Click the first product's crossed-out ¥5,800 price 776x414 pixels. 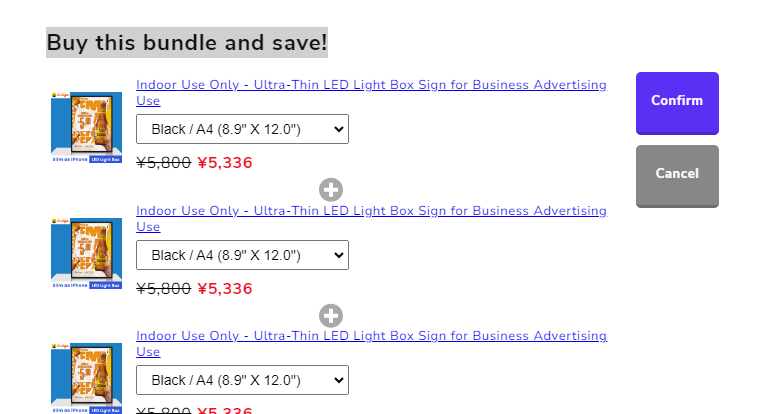click(x=163, y=163)
